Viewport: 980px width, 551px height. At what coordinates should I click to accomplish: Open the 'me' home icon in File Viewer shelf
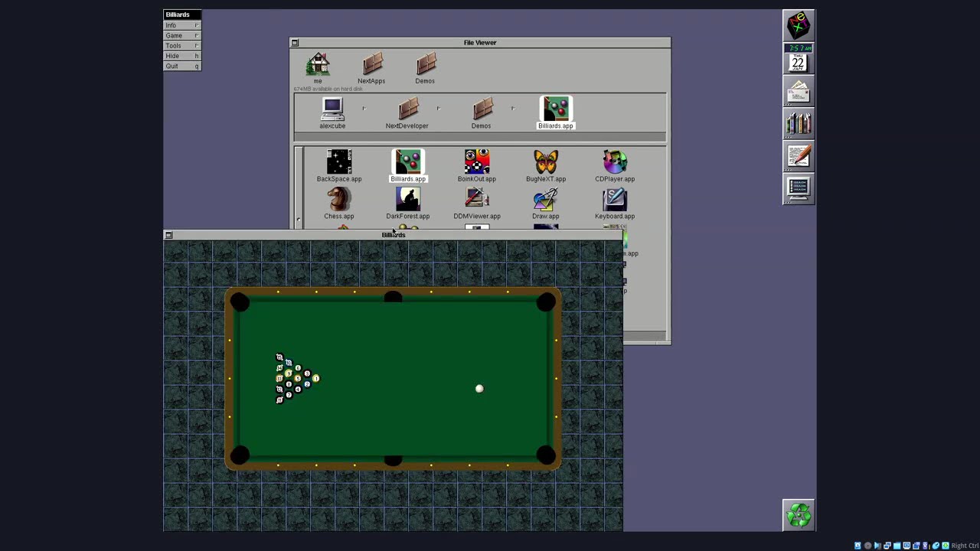click(x=318, y=68)
